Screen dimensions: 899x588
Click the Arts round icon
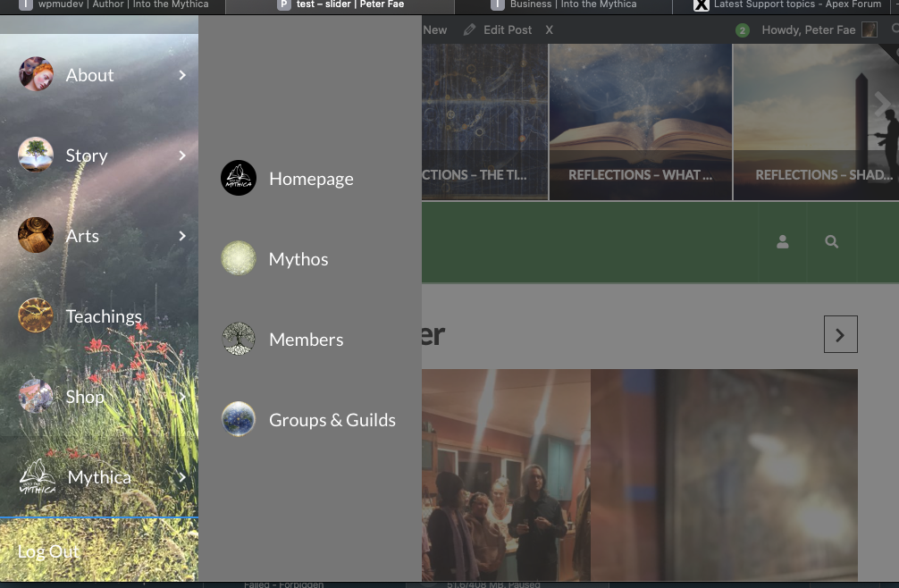click(x=36, y=235)
